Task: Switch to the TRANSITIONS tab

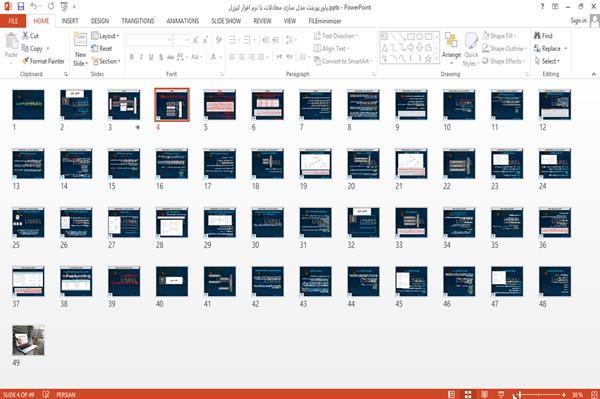Action: [x=138, y=21]
